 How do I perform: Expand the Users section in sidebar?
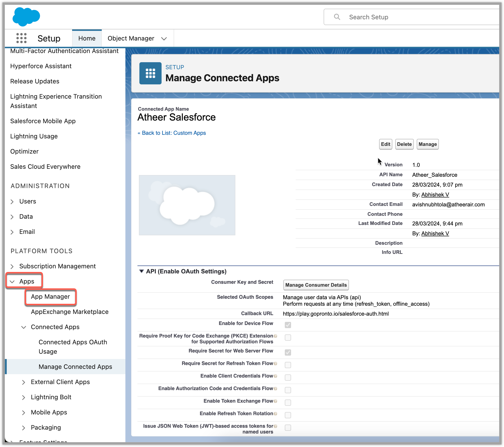click(12, 202)
